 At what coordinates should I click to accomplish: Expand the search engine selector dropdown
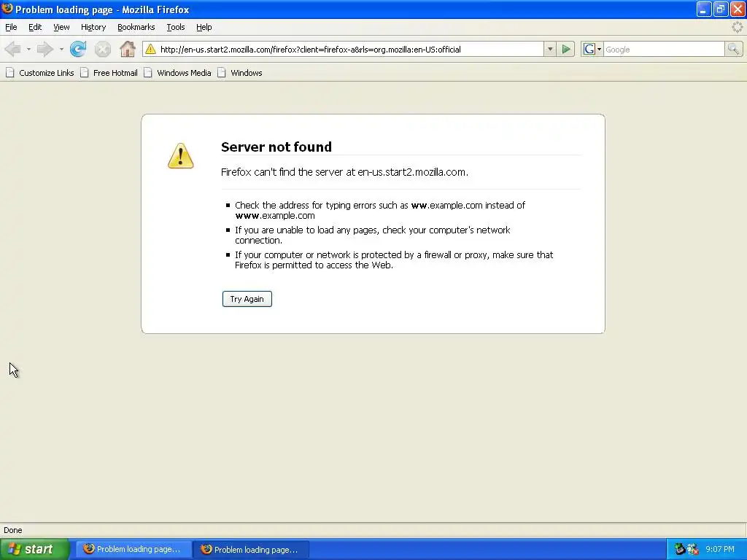point(599,49)
